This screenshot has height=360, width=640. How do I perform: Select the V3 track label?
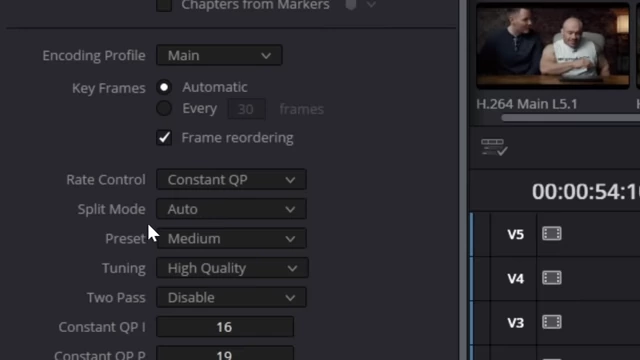click(516, 323)
